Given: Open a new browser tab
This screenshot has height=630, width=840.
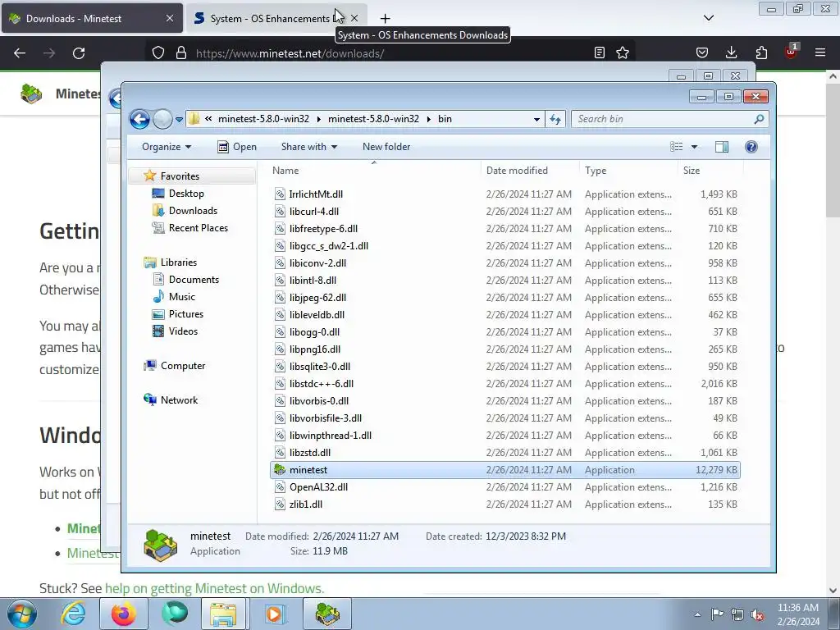Looking at the screenshot, I should 385,18.
